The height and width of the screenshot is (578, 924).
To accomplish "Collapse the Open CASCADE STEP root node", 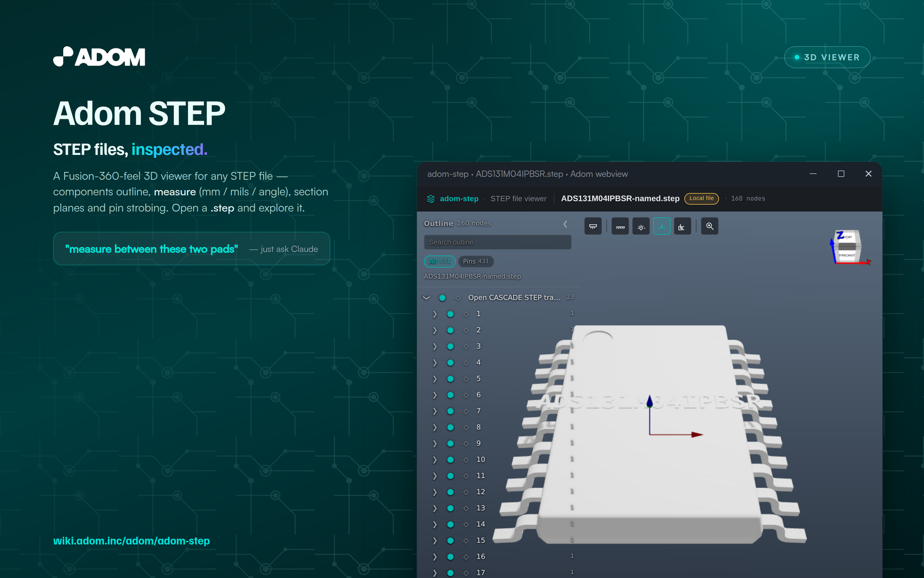I will [426, 298].
